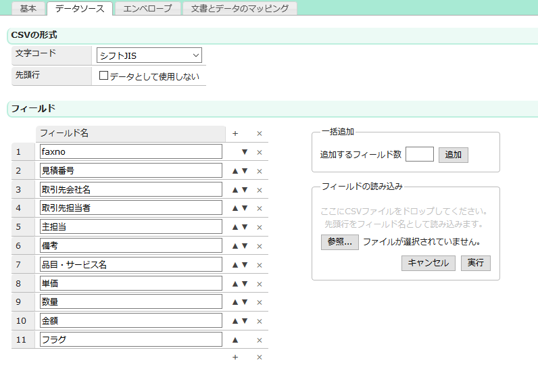Open the 文字コード dropdown showing シフトJIS
Viewport: 538px width, 392px height.
pos(149,55)
